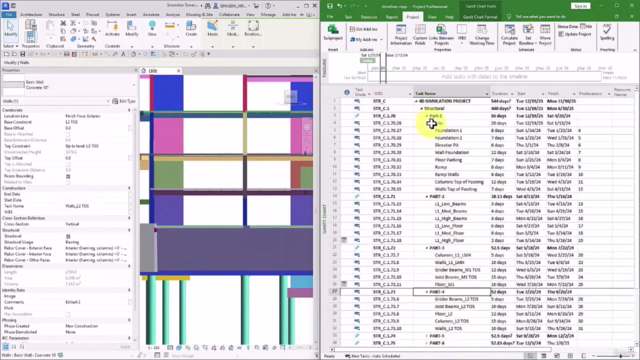Image resolution: width=640 pixels, height=360 pixels.
Task: Collapse the Part-1 summary task
Action: point(427,116)
